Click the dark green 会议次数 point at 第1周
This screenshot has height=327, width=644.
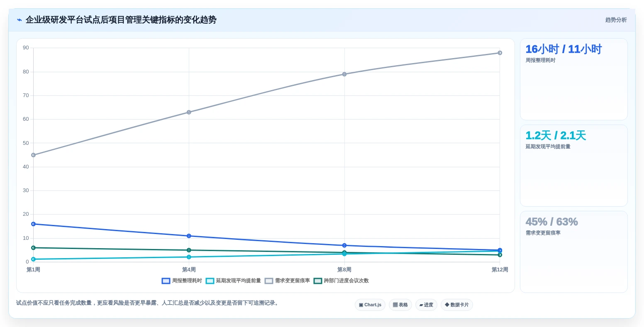click(34, 248)
